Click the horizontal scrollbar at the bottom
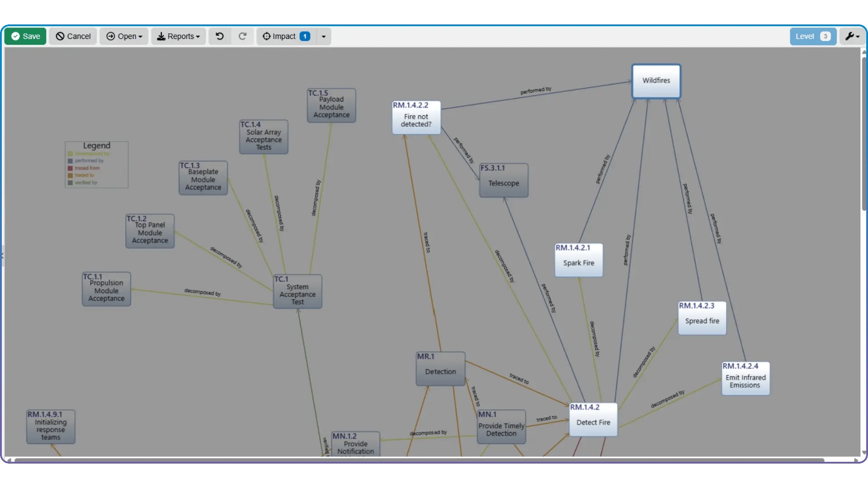This screenshot has height=488, width=868. (x=419, y=460)
